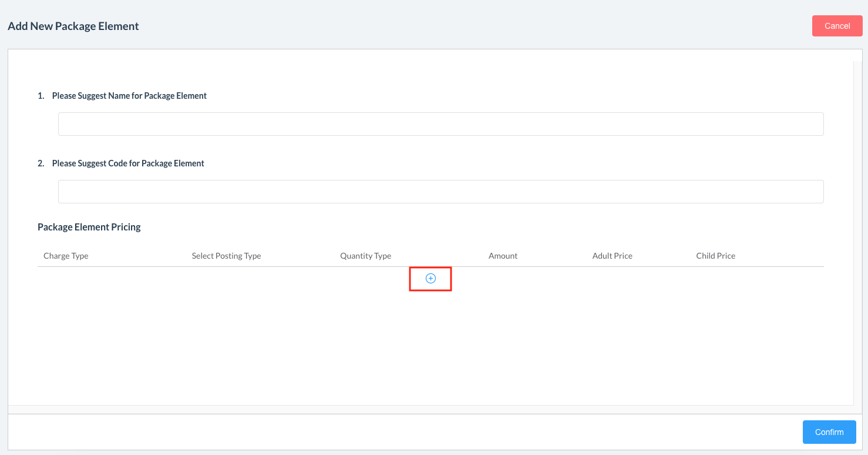Click the 'Please Suggest Name for Package Element' label

[x=129, y=96]
